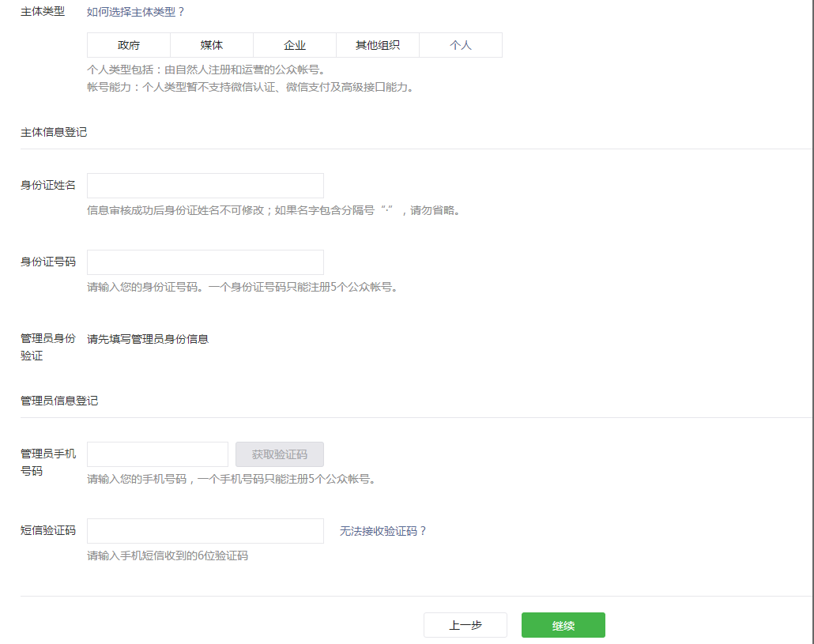Click the 管理员身份验证 field label
The width and height of the screenshot is (814, 644).
pos(48,347)
